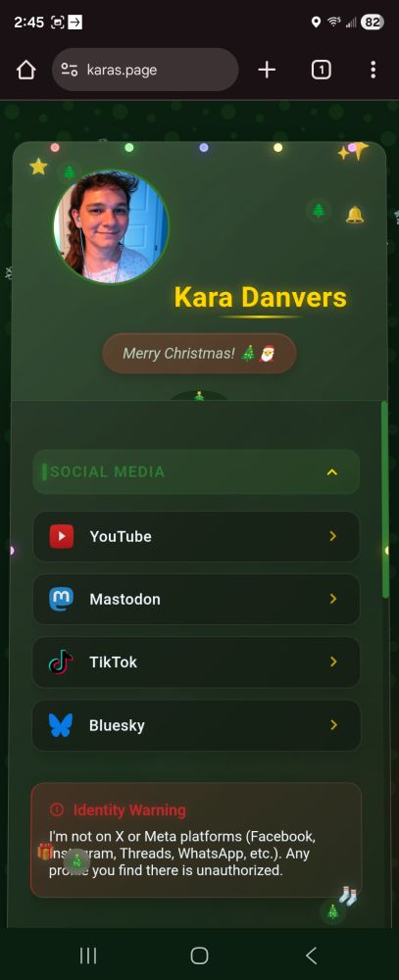Viewport: 399px width, 980px height.
Task: Open the Bluesky link arrow
Action: 333,725
